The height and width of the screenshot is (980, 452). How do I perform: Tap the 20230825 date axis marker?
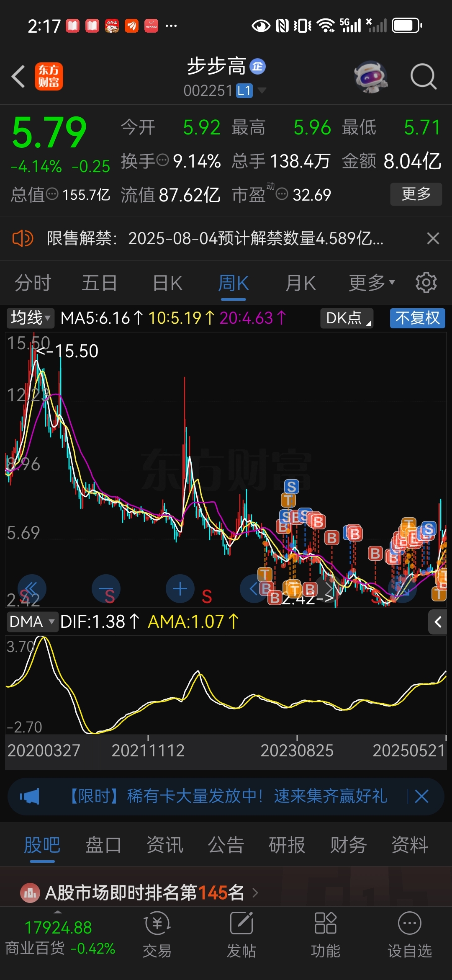coord(297,750)
